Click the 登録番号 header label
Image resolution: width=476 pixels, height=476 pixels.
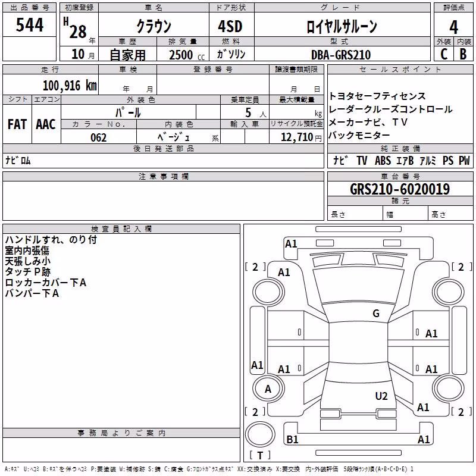point(213,70)
